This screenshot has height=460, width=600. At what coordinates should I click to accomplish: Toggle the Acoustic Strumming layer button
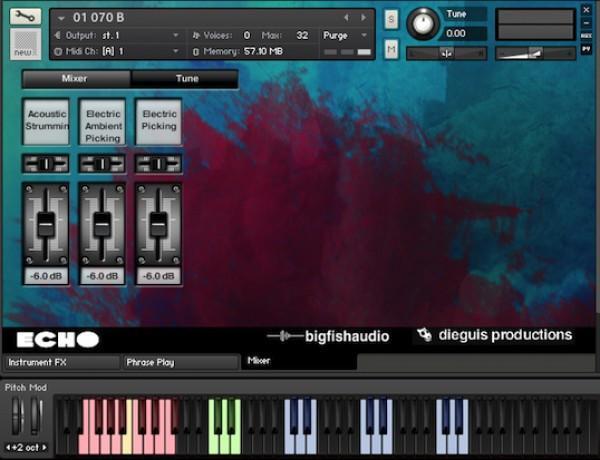pyautogui.click(x=46, y=120)
